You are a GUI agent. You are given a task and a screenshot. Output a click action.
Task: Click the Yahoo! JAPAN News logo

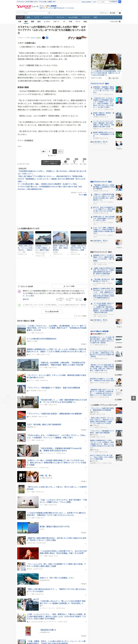27,7
